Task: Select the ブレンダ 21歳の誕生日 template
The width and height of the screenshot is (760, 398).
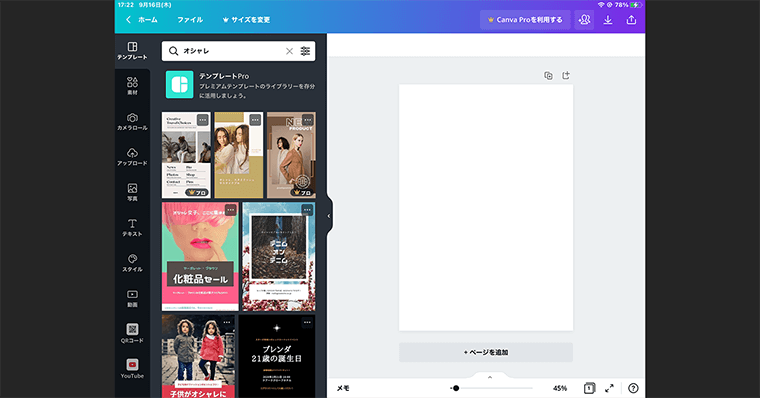Action: pyautogui.click(x=277, y=356)
